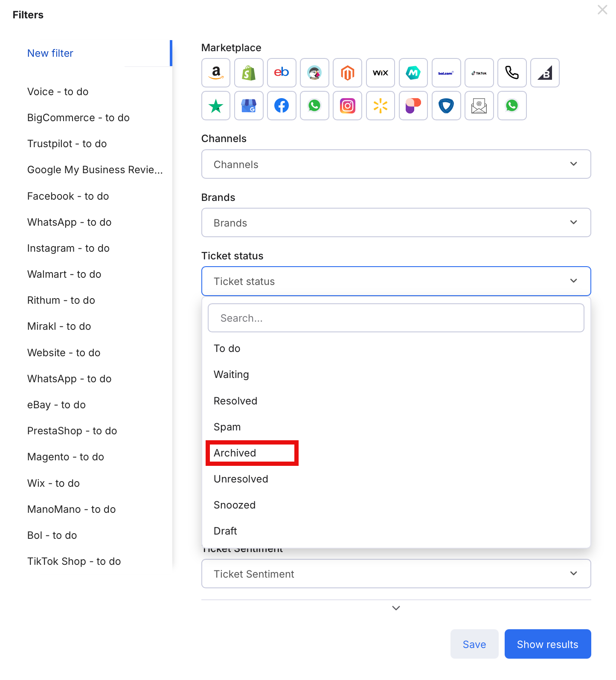Open the BigCommerce - to do filter
This screenshot has height=680, width=616.
(x=78, y=118)
